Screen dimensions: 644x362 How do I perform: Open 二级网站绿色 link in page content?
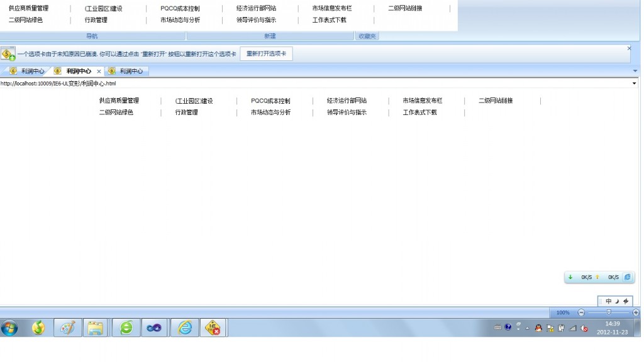point(116,112)
